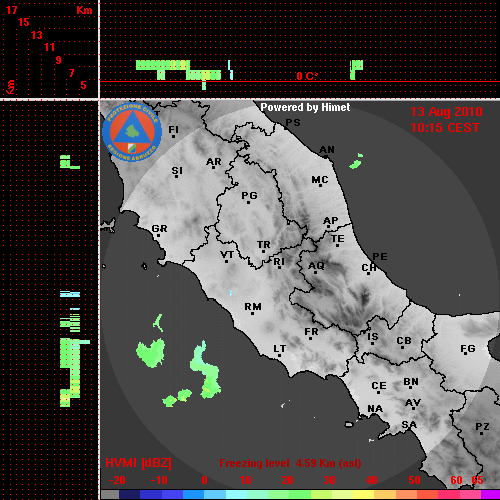Click the '30' dBZ scale value
This screenshot has height=500, width=500.
point(329,480)
